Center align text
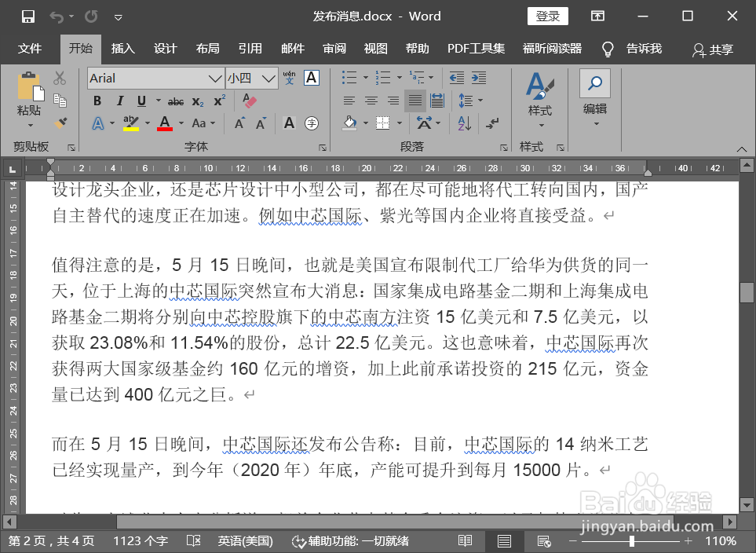 [371, 101]
